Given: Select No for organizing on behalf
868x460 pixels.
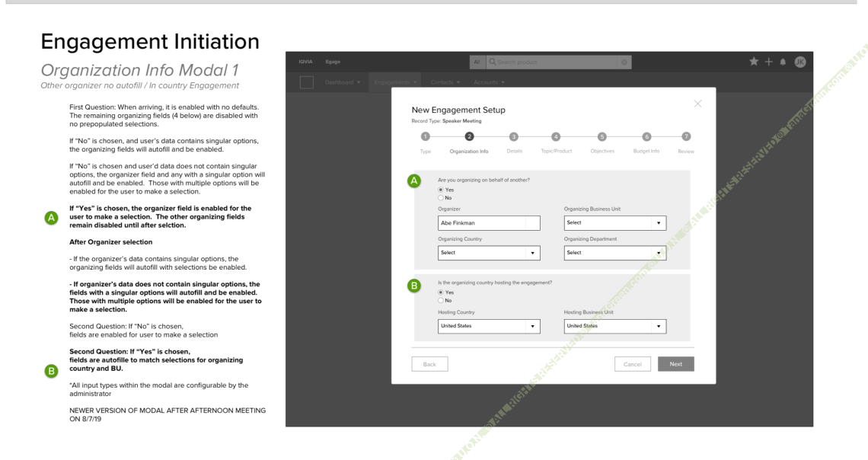Looking at the screenshot, I should 441,197.
